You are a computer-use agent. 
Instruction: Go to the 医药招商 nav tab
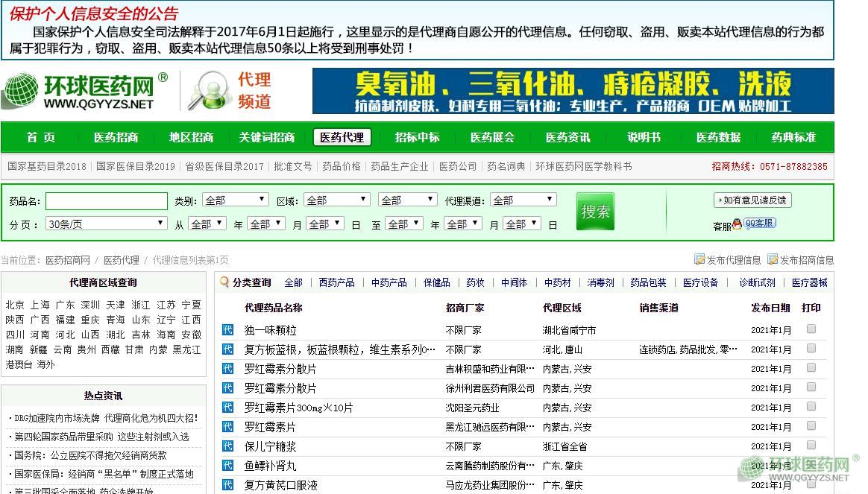click(x=116, y=137)
